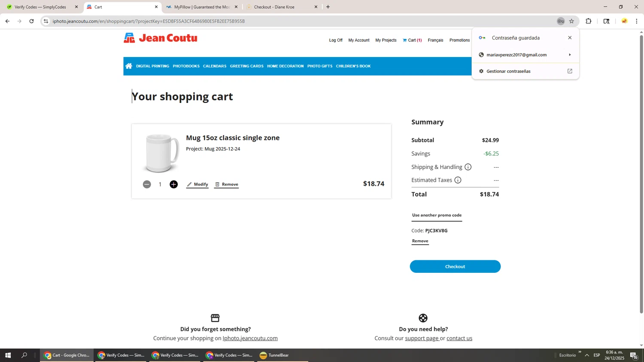
Task: Remove the mug from the cart
Action: [x=227, y=184]
